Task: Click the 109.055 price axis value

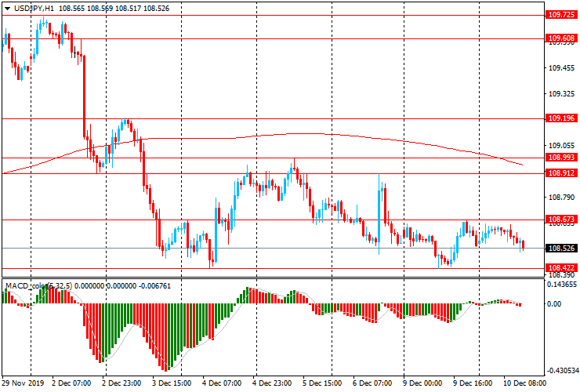Action: click(x=561, y=146)
